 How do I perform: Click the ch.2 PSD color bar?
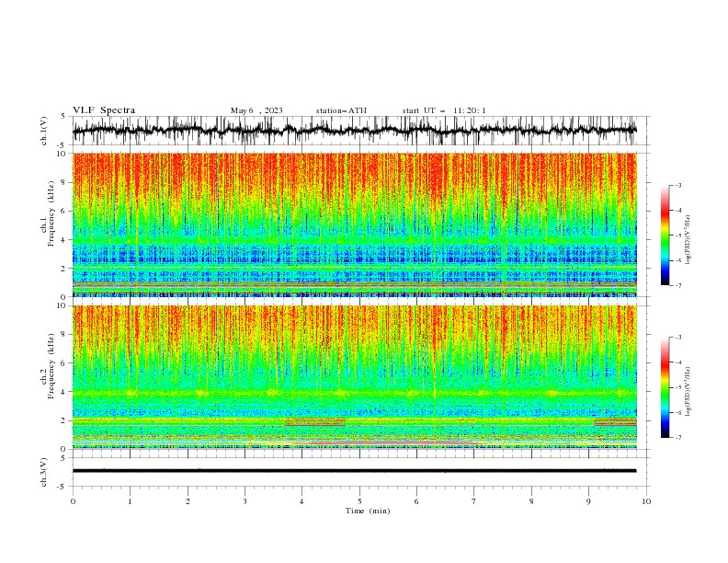click(x=665, y=387)
